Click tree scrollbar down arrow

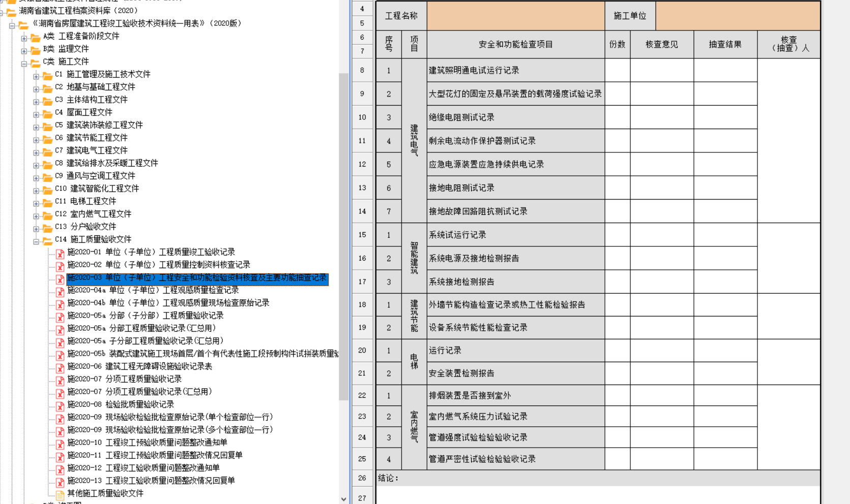pyautogui.click(x=344, y=499)
